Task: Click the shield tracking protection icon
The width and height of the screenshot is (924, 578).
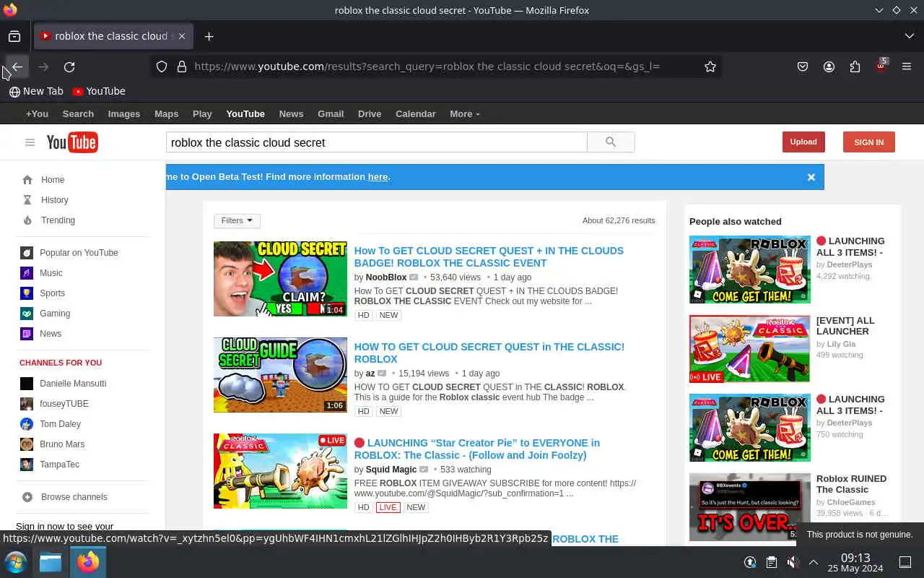Action: [x=162, y=66]
